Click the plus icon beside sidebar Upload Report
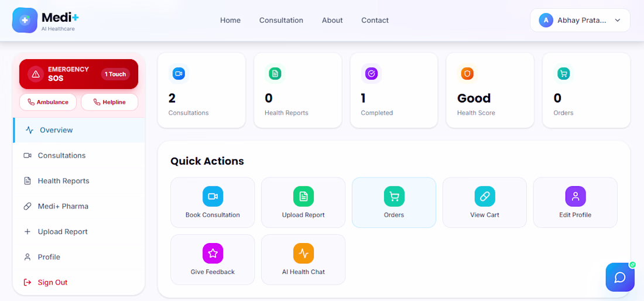The image size is (644, 301). pos(28,231)
